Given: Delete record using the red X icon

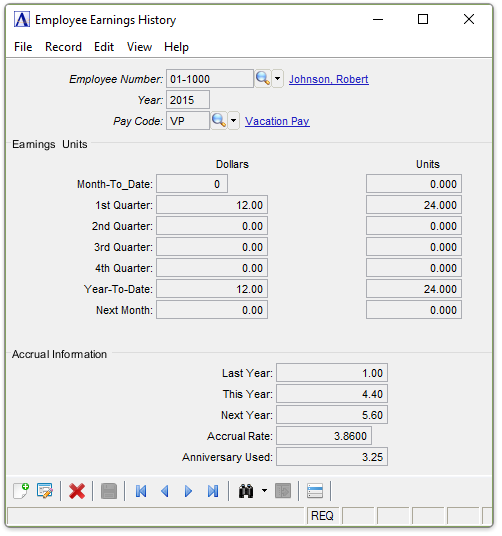Looking at the screenshot, I should click(x=77, y=491).
